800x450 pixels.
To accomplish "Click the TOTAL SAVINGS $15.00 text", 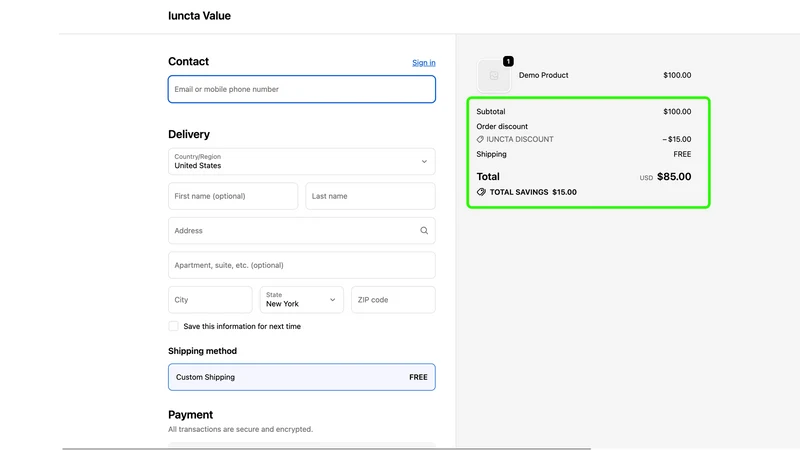I will [533, 192].
